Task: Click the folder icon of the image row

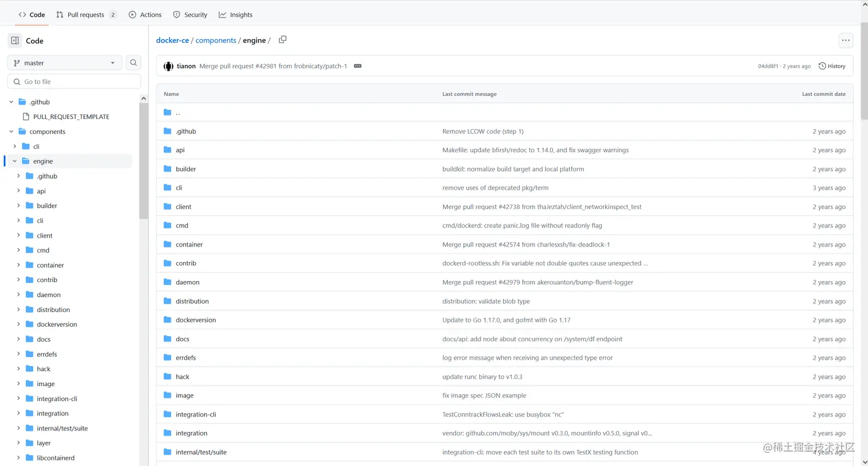Action: pos(168,395)
